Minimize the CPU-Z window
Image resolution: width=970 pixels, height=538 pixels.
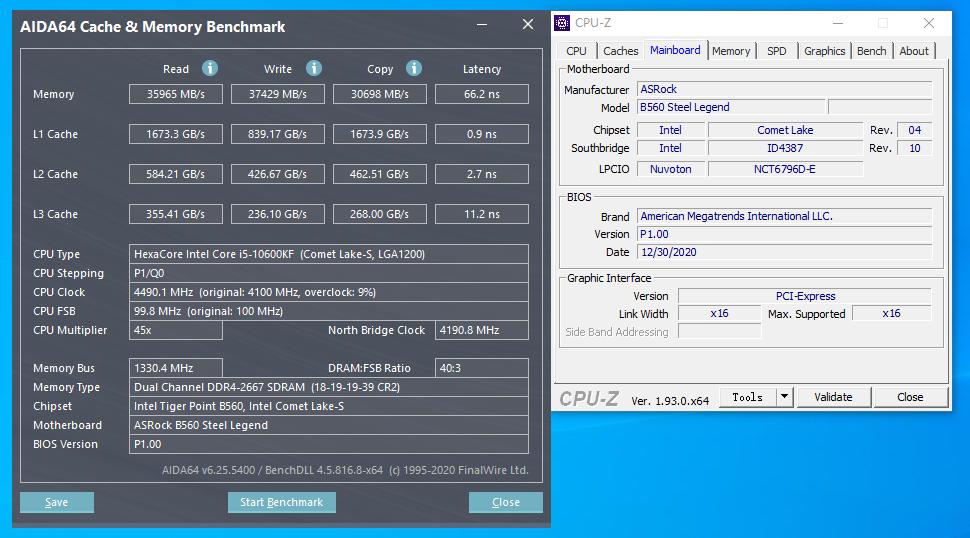tap(836, 23)
